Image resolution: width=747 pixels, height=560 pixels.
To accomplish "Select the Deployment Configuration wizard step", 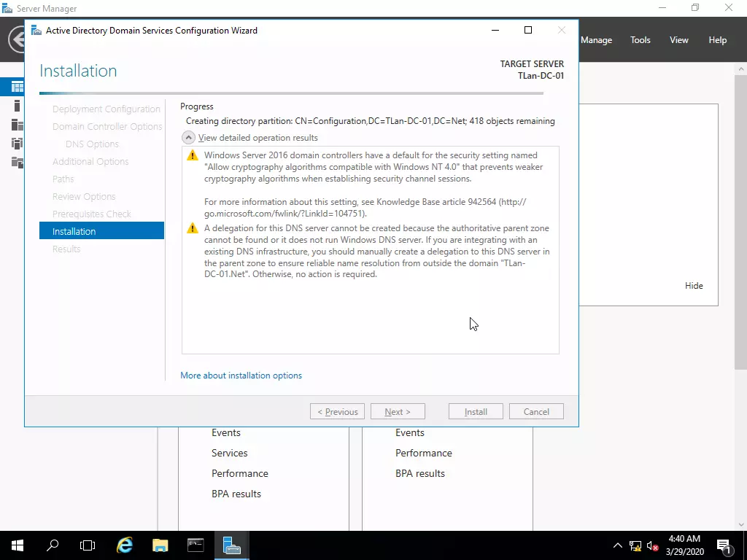I will point(107,109).
